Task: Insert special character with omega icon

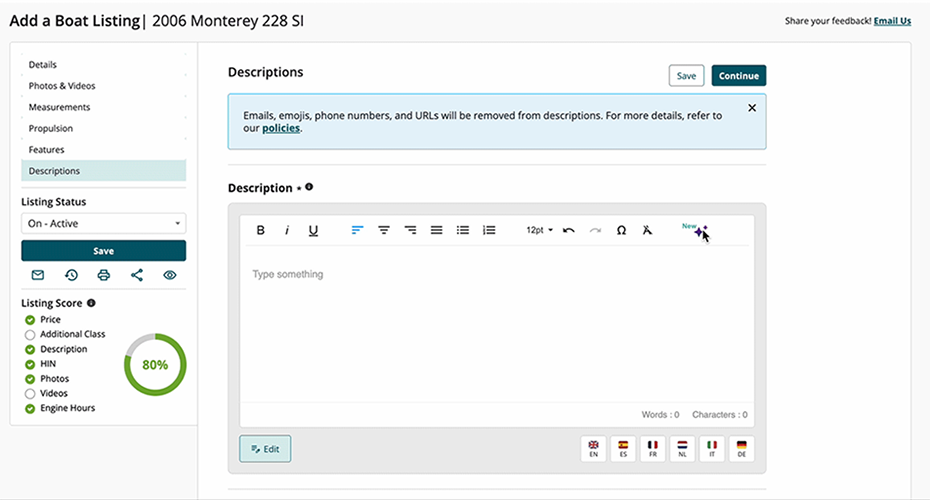Action: (x=621, y=230)
